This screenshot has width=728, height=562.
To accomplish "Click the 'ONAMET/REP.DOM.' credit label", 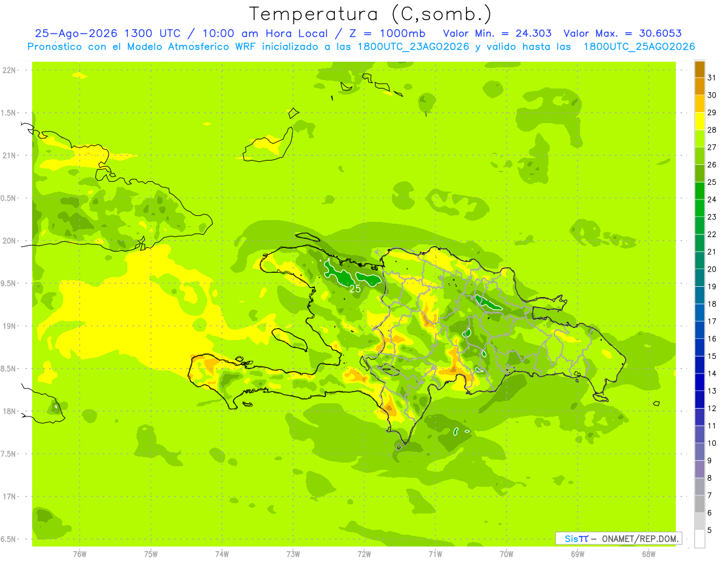I will point(640,538).
